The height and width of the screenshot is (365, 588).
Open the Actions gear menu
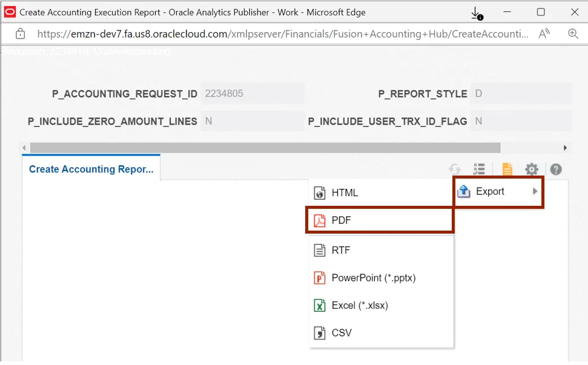(531, 169)
